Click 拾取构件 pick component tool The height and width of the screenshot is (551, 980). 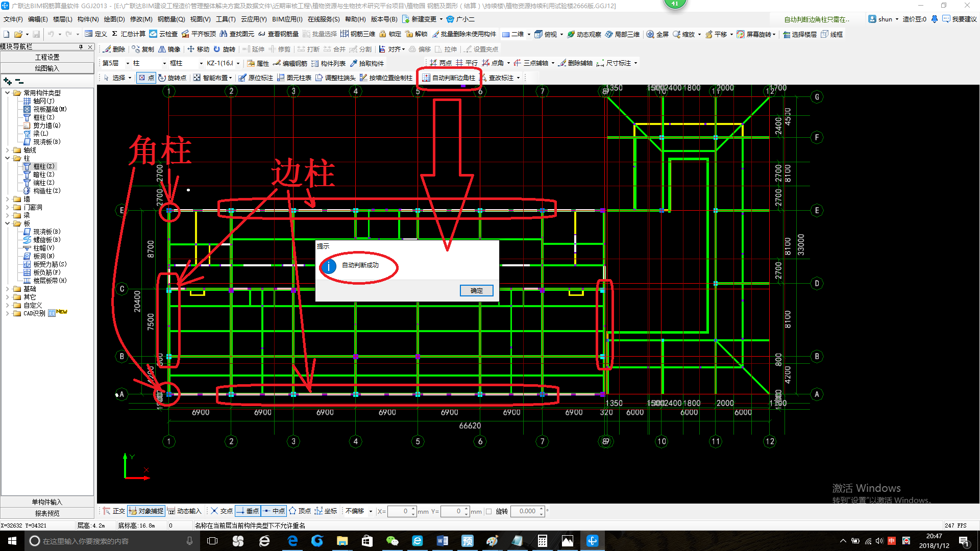pos(367,63)
